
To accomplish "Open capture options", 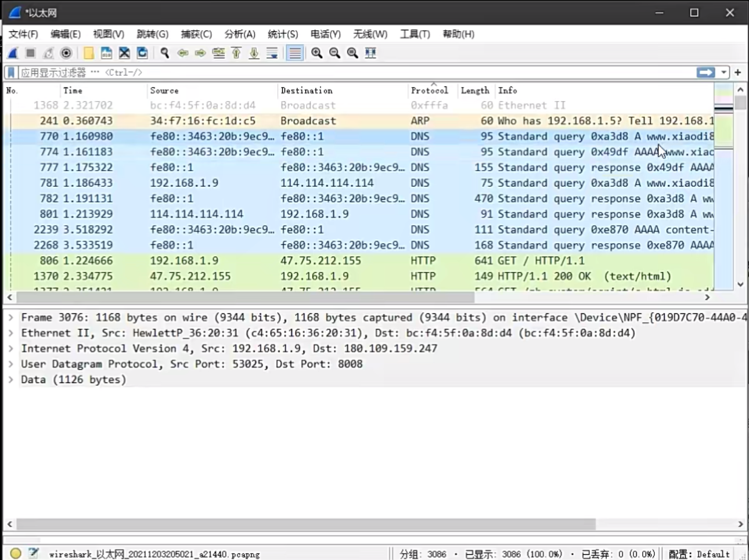I will pyautogui.click(x=66, y=53).
